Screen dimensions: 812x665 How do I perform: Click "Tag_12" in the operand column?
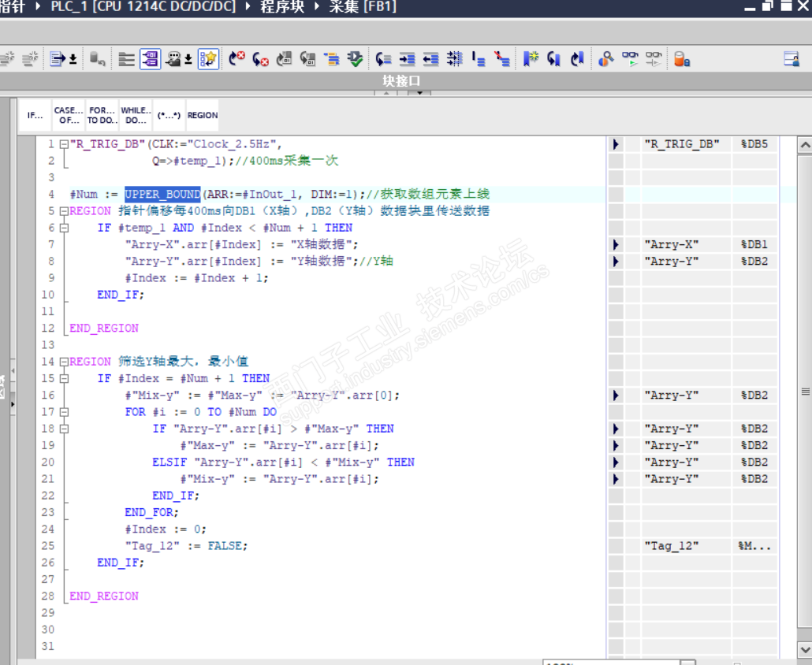pyautogui.click(x=671, y=545)
